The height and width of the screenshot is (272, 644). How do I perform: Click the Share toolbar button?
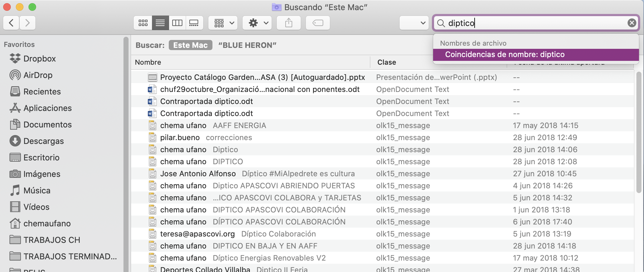[x=289, y=23]
